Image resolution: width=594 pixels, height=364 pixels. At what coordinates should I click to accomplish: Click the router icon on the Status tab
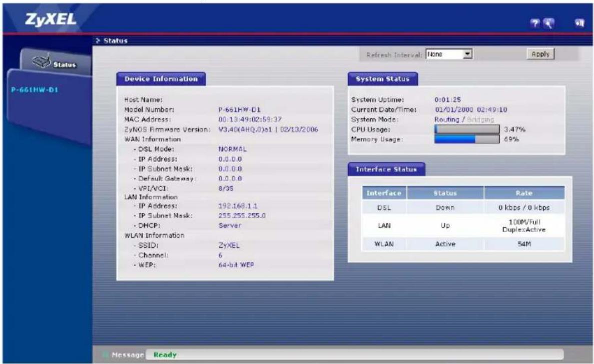point(41,60)
